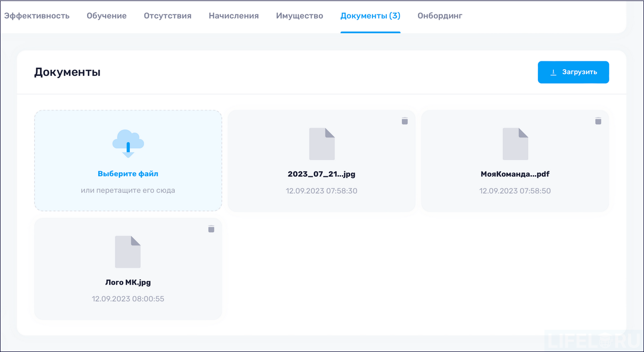Image resolution: width=644 pixels, height=352 pixels.
Task: Click the Загрузить button
Action: pos(573,72)
